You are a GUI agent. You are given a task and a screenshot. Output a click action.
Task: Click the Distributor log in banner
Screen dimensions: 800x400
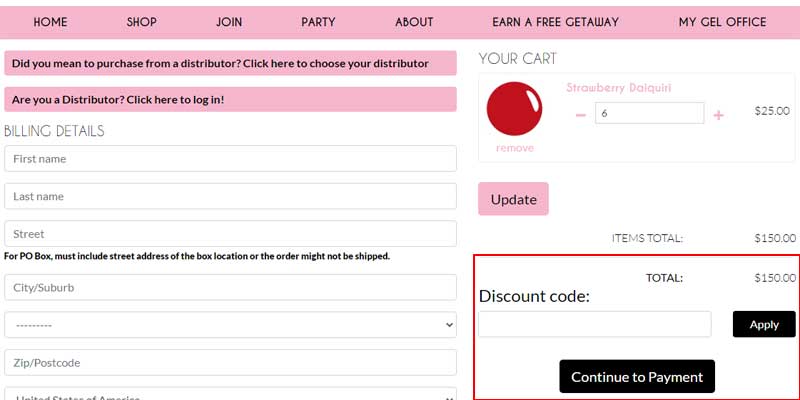[230, 99]
